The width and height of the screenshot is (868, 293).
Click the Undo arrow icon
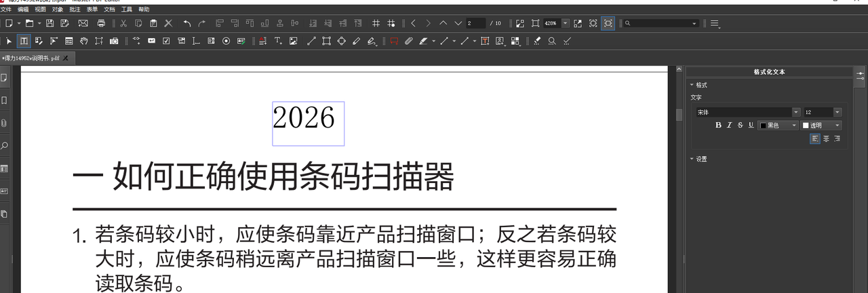click(x=187, y=23)
